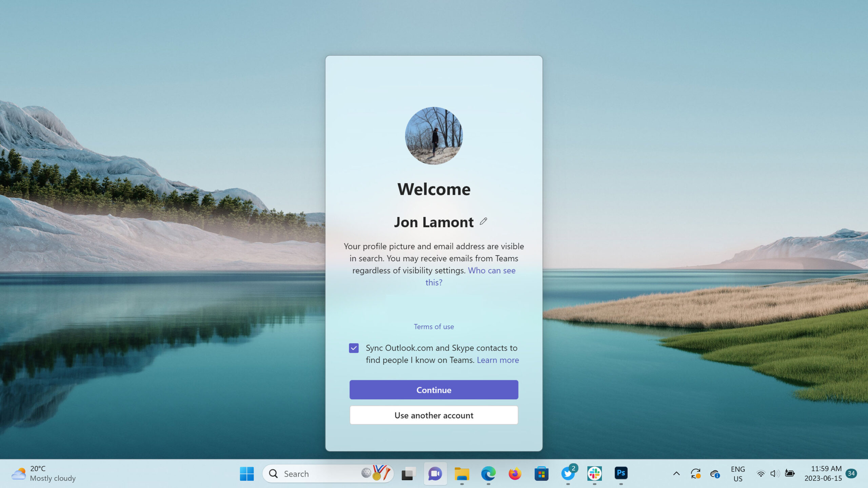Click the Jon Lamont profile picture
This screenshot has width=868, height=488.
point(434,136)
